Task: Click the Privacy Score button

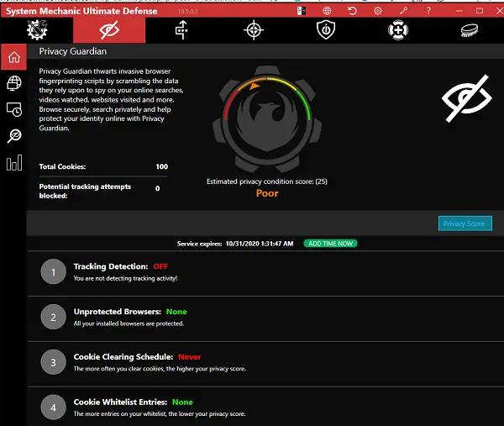Action: tap(465, 224)
